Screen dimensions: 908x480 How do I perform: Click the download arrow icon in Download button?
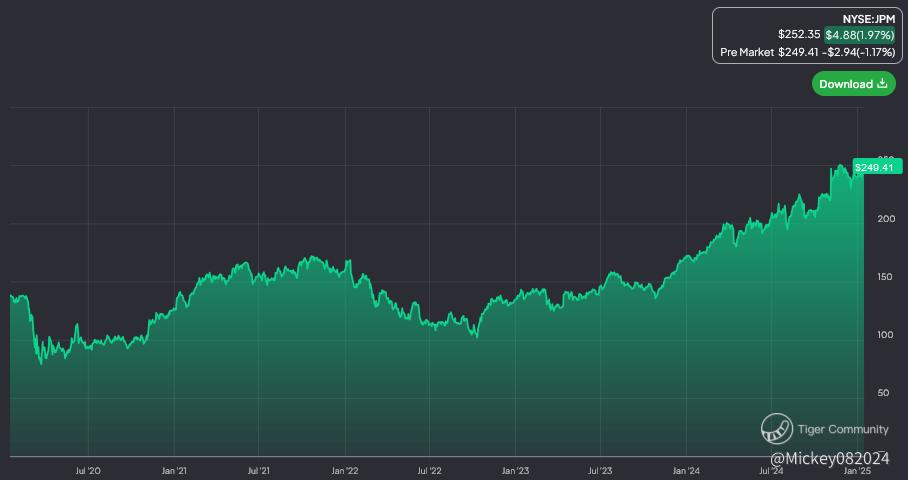tap(882, 83)
